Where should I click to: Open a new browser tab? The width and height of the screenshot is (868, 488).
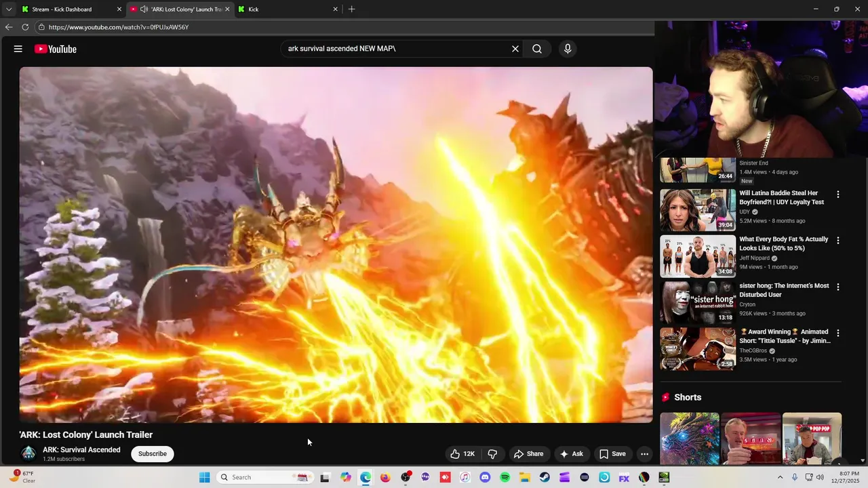(351, 9)
